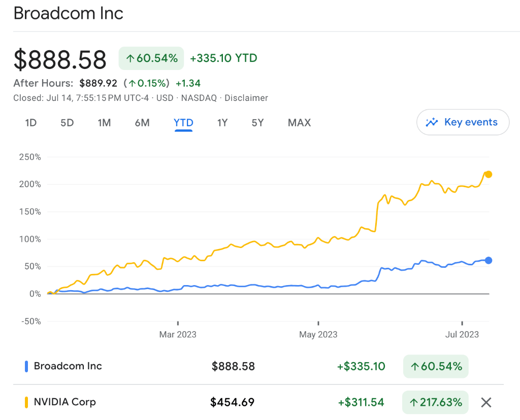The width and height of the screenshot is (520, 420).
Task: Switch chart to 1Y range
Action: [x=222, y=123]
